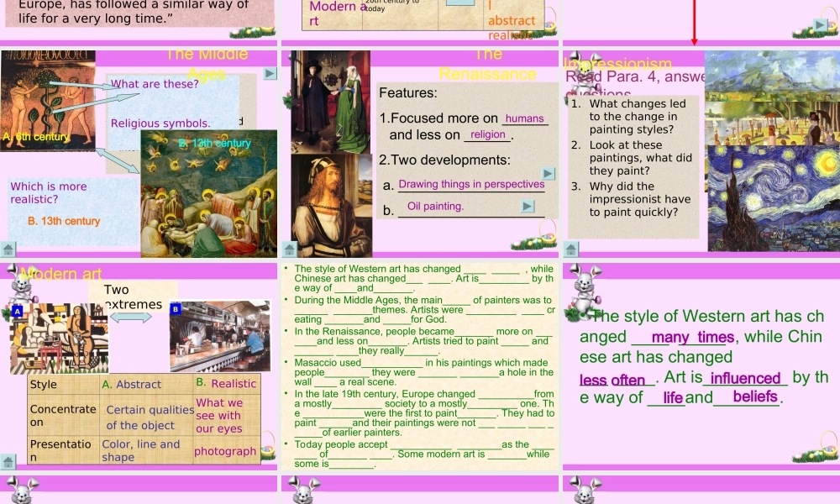840x504 pixels.
Task: Click the yellow "A. 6th century" caption
Action: 36,137
